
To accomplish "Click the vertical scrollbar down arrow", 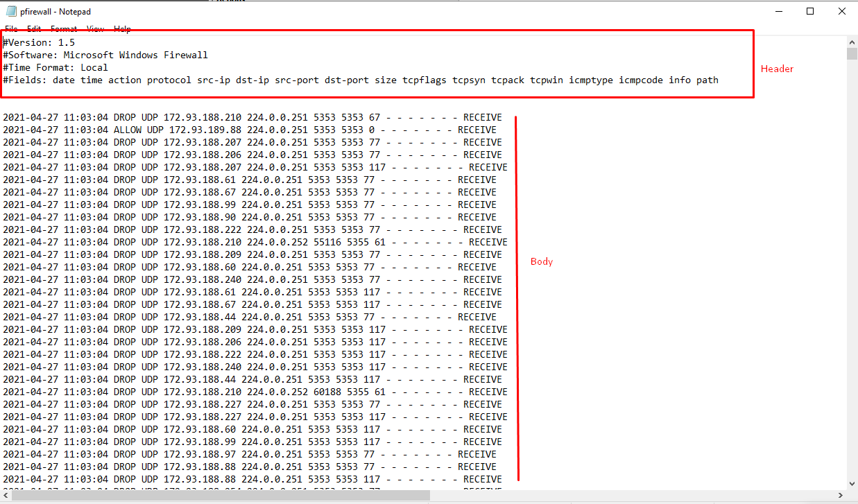I will tap(852, 483).
